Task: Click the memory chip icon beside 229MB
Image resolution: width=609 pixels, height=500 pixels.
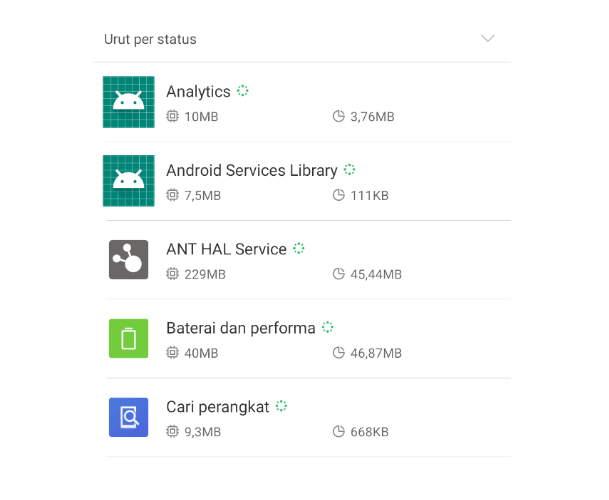Action: (x=172, y=274)
